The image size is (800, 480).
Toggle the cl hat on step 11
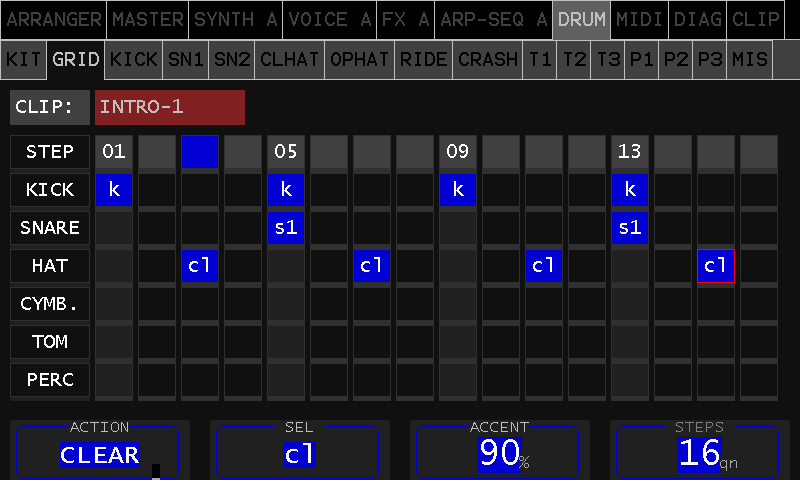pyautogui.click(x=544, y=266)
